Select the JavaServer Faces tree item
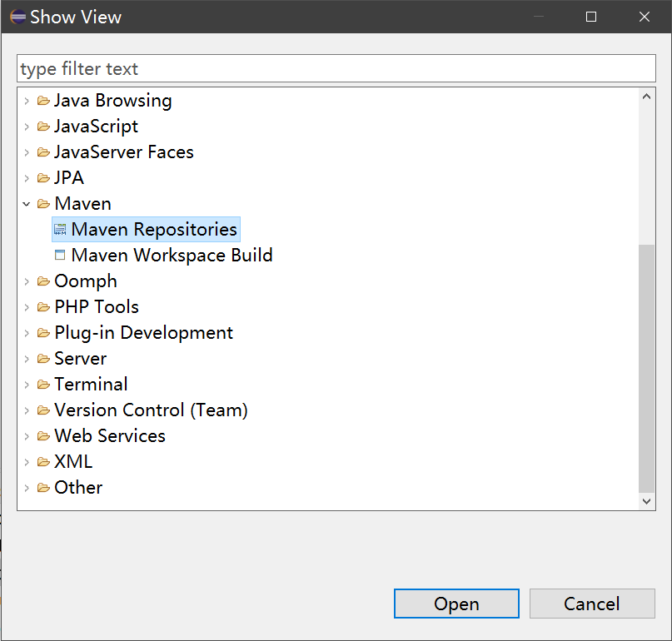This screenshot has width=672, height=641. [123, 152]
